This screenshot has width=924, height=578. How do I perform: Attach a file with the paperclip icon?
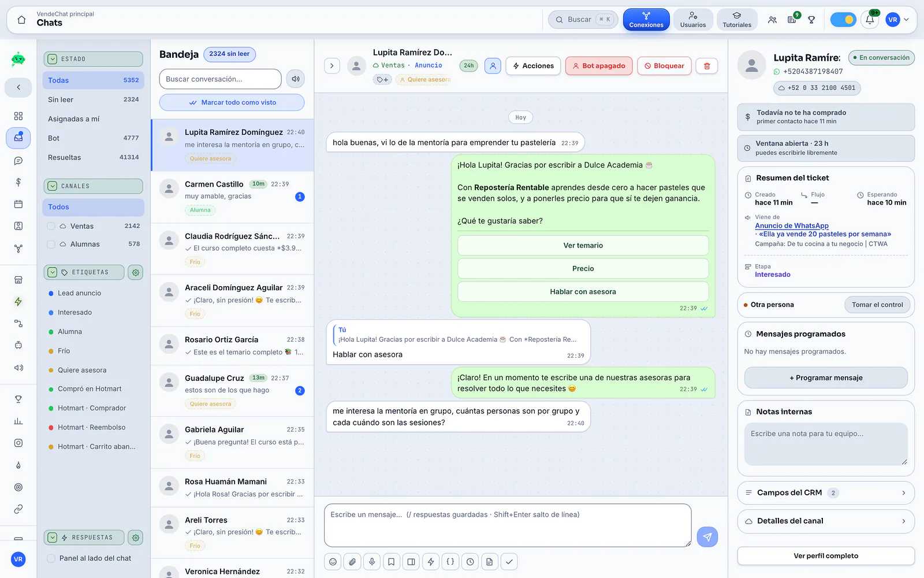coord(352,562)
